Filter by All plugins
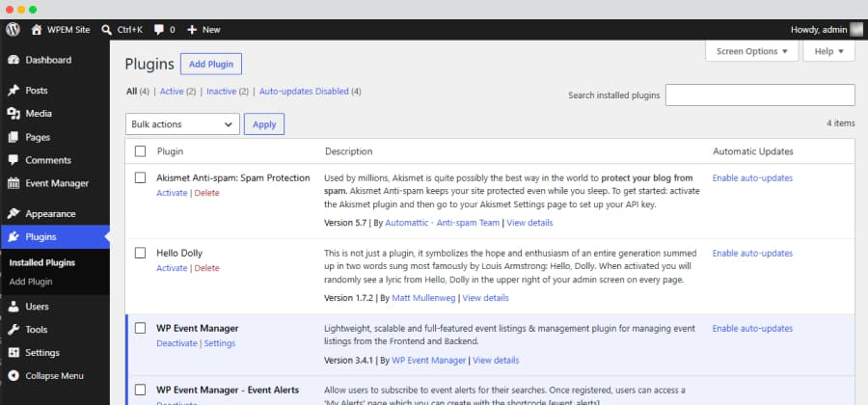Image resolution: width=868 pixels, height=405 pixels. pyautogui.click(x=131, y=92)
